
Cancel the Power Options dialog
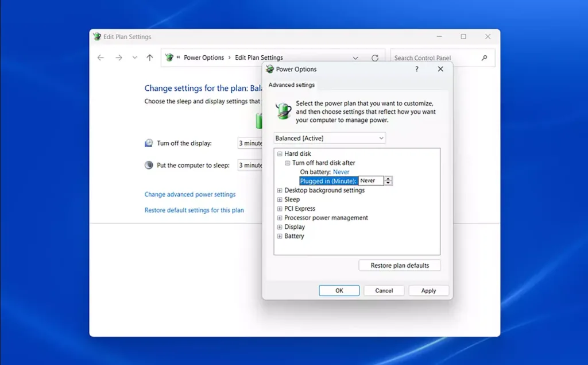coord(384,291)
